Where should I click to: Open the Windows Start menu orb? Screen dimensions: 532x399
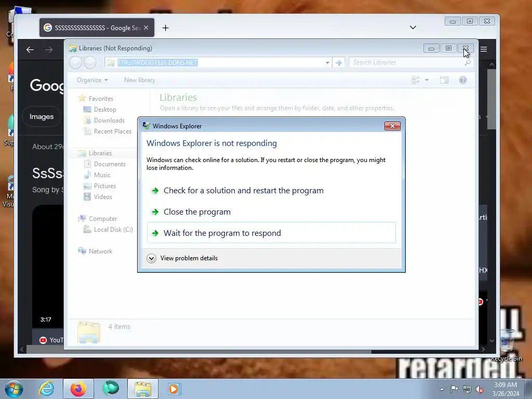tap(14, 389)
